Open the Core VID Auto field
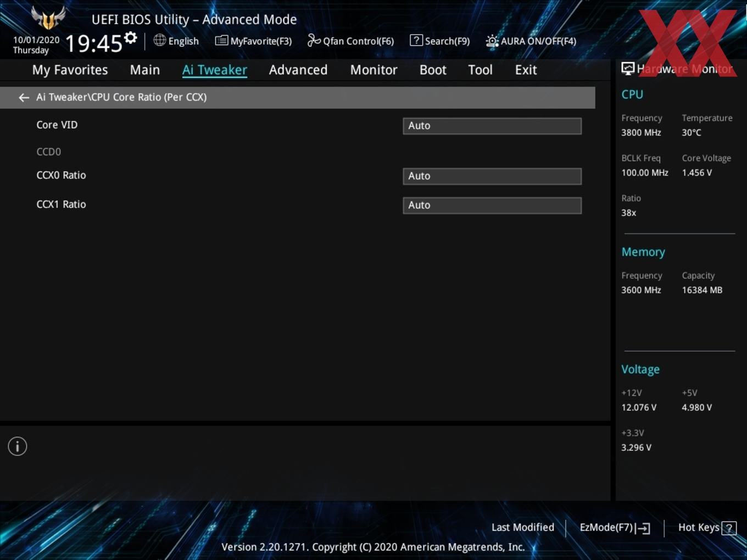Screen dimensions: 747x560 492,126
